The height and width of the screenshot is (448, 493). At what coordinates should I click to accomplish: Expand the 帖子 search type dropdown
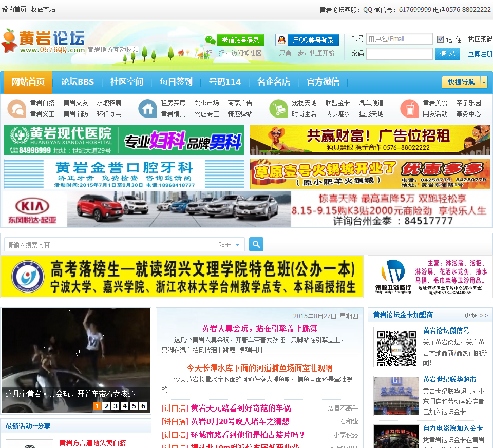point(229,244)
